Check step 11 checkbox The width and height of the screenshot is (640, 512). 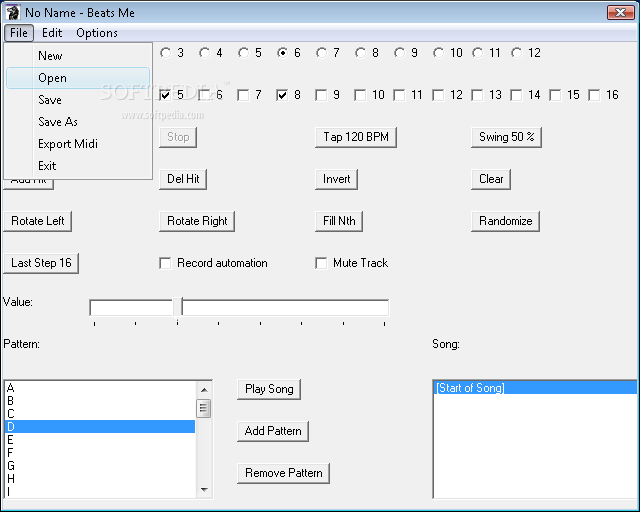tap(399, 96)
